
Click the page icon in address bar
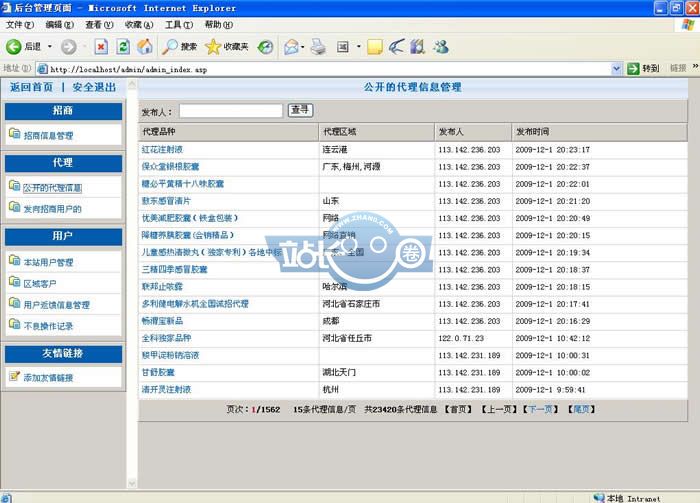[43, 69]
